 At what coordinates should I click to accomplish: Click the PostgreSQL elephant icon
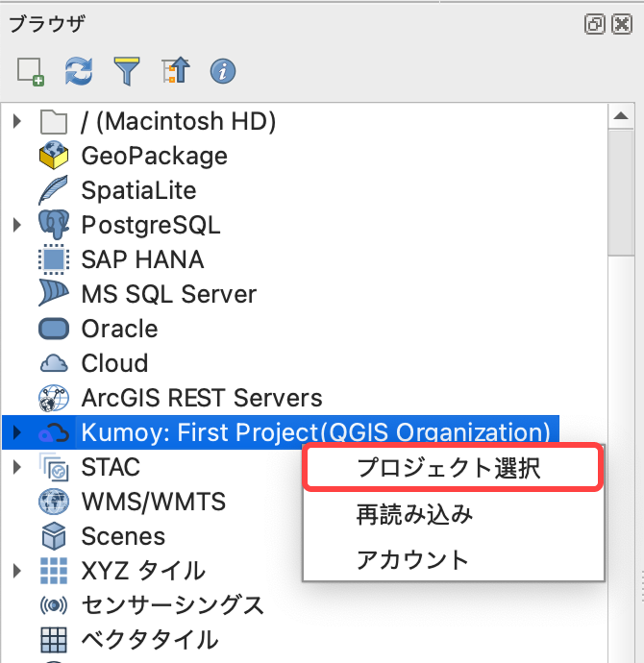53,225
